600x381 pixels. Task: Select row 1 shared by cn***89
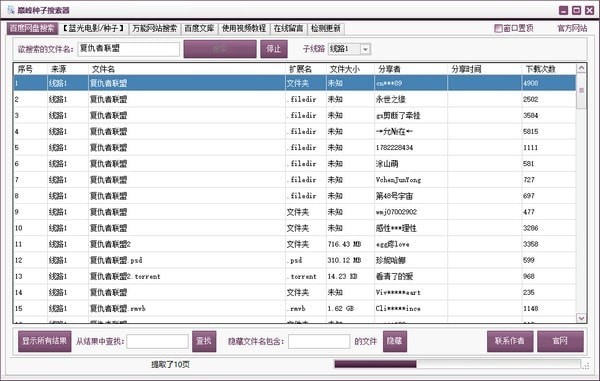(x=294, y=83)
